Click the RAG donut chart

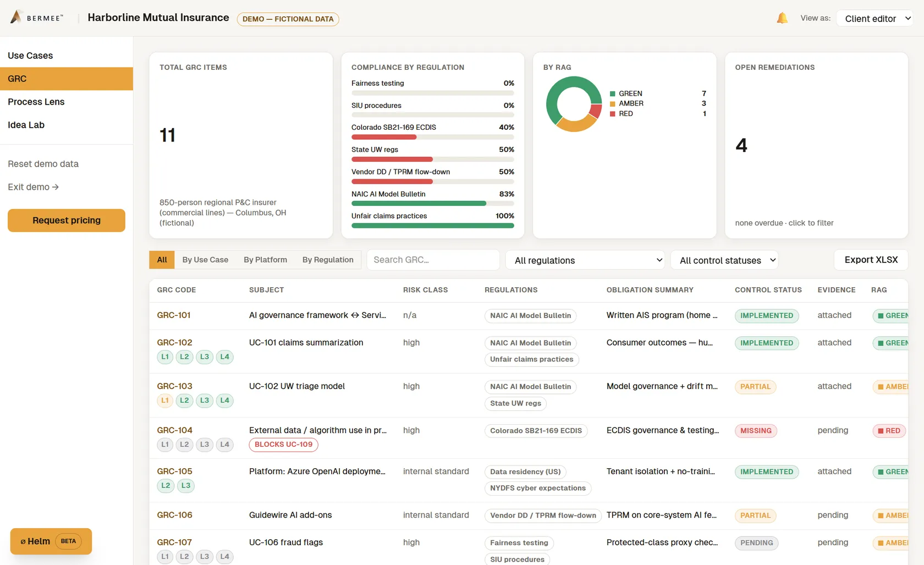point(574,104)
